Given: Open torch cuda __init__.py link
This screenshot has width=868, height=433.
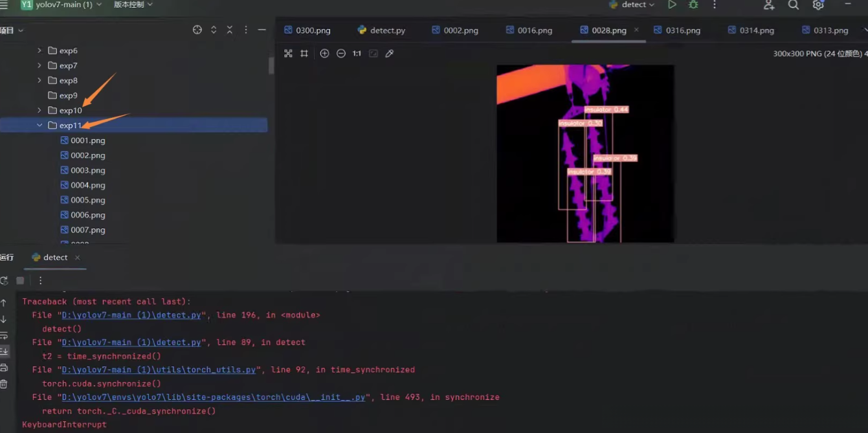Looking at the screenshot, I should click(x=214, y=397).
